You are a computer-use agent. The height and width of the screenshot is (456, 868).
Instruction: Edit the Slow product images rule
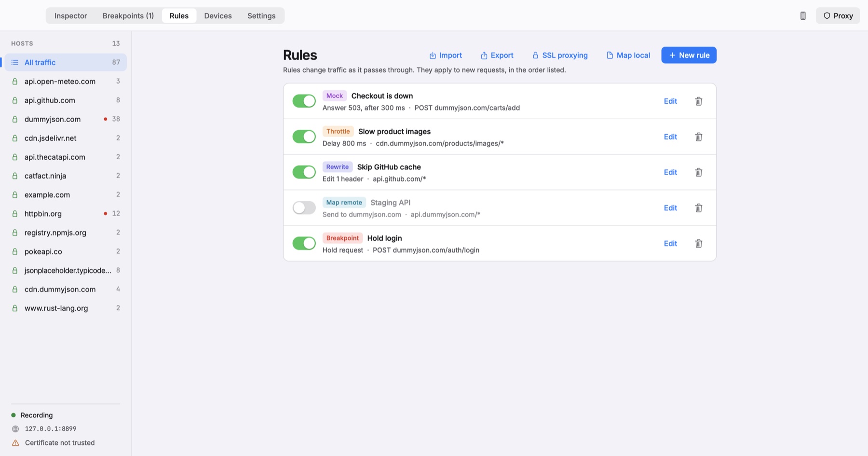[x=670, y=137]
